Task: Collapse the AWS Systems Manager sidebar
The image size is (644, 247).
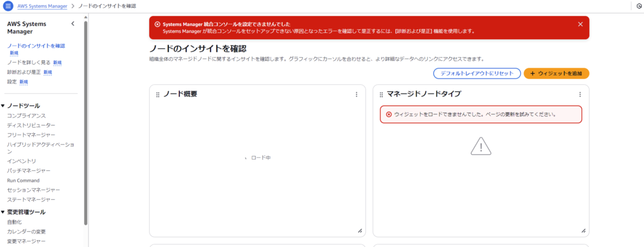Action: coord(73,24)
